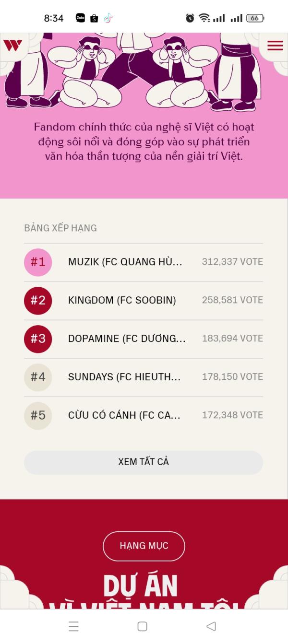
Task: Open SUNDAYS (FC HIEUTH...) ranking entry
Action: 124,377
